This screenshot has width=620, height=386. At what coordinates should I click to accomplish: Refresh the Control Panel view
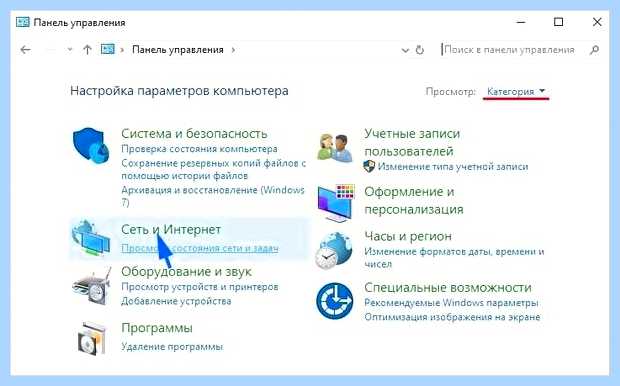coord(420,50)
